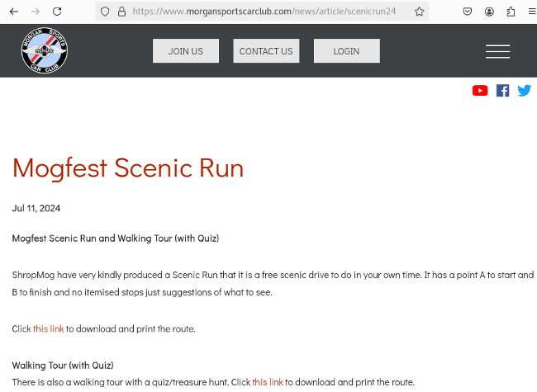Open walking tour quiz 'this link'

point(268,382)
